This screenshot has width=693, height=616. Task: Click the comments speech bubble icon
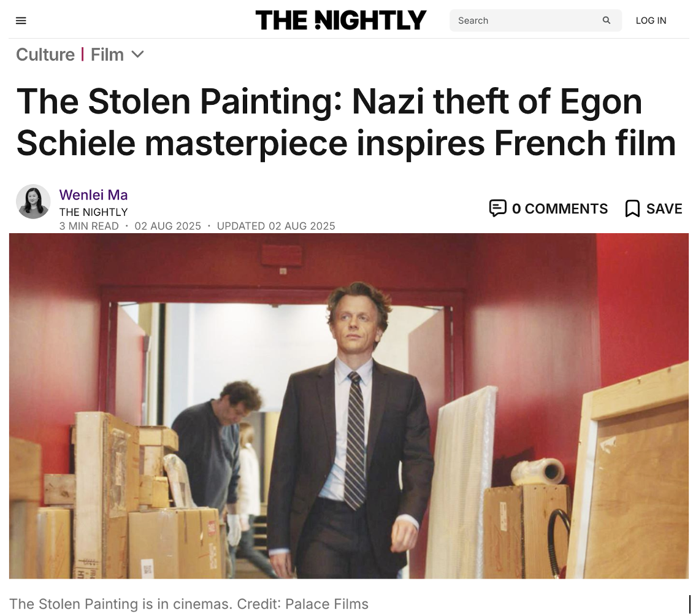[x=497, y=208]
